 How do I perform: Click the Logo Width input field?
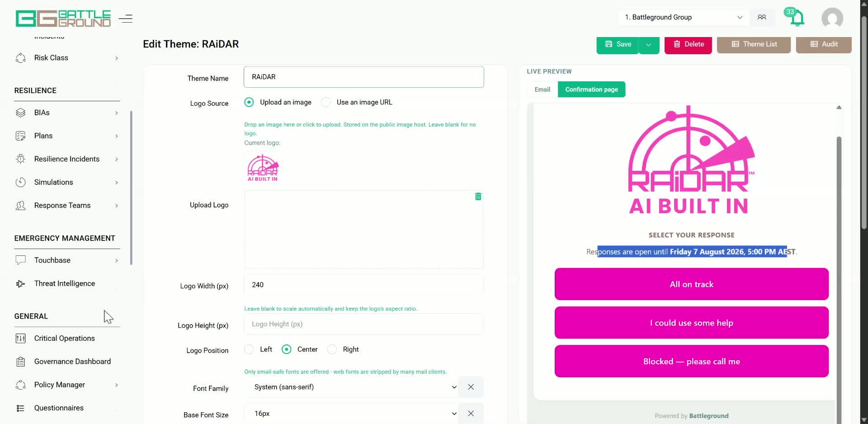[364, 285]
